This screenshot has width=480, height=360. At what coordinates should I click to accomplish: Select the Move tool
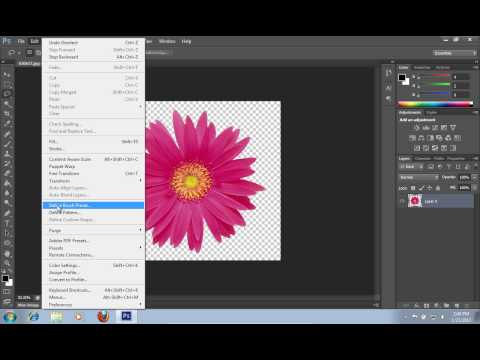(7, 74)
